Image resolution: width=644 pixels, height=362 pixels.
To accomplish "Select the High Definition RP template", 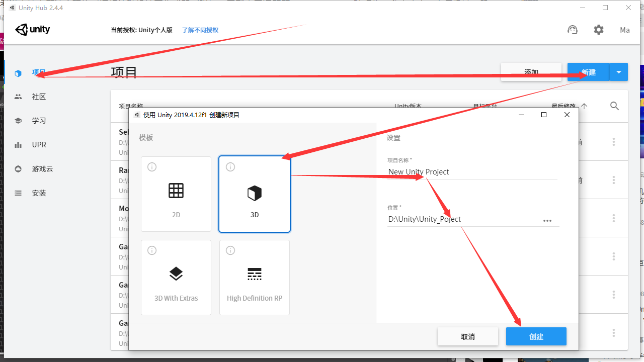I will tap(254, 277).
